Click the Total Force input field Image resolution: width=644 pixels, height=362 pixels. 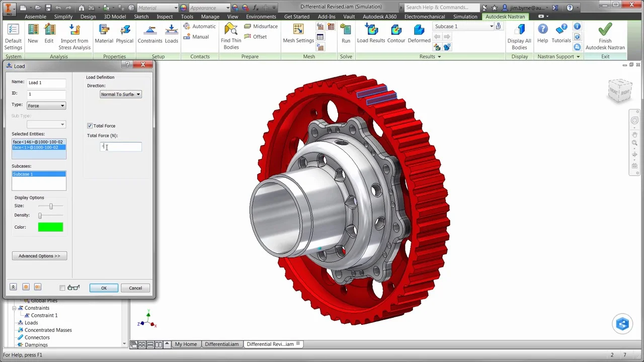click(x=121, y=147)
